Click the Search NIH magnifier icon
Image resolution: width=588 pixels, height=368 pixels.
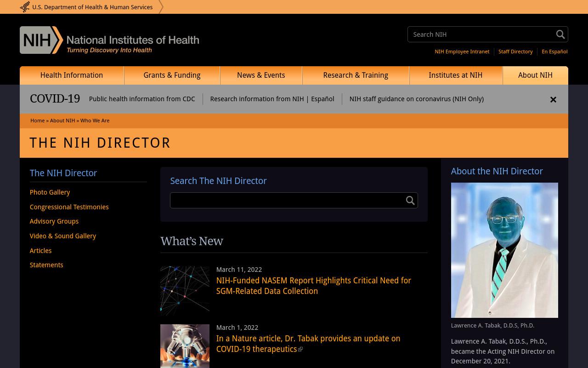click(x=560, y=34)
